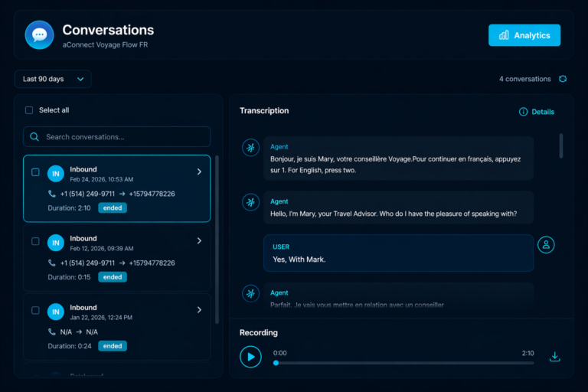This screenshot has height=392, width=588.
Task: Click 'Hello, I'm Mary' agent message
Action: tap(398, 207)
